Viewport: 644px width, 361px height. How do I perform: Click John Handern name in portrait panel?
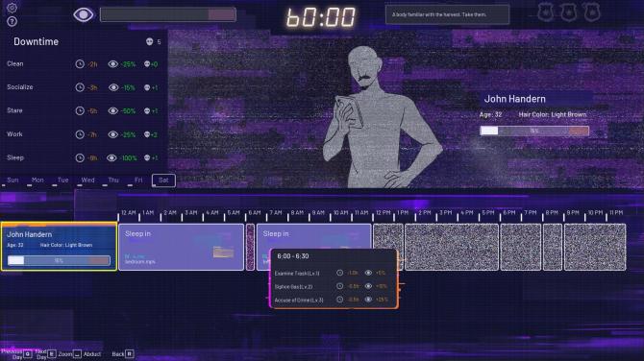click(x=514, y=99)
